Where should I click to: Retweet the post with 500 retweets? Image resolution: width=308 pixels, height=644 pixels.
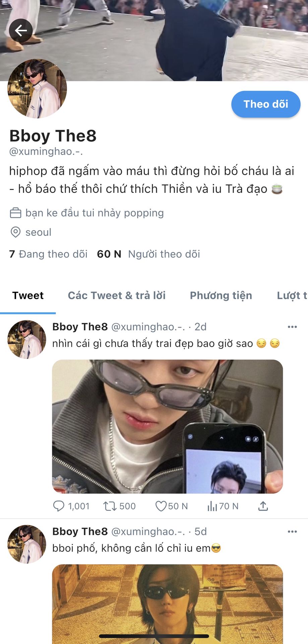point(110,506)
